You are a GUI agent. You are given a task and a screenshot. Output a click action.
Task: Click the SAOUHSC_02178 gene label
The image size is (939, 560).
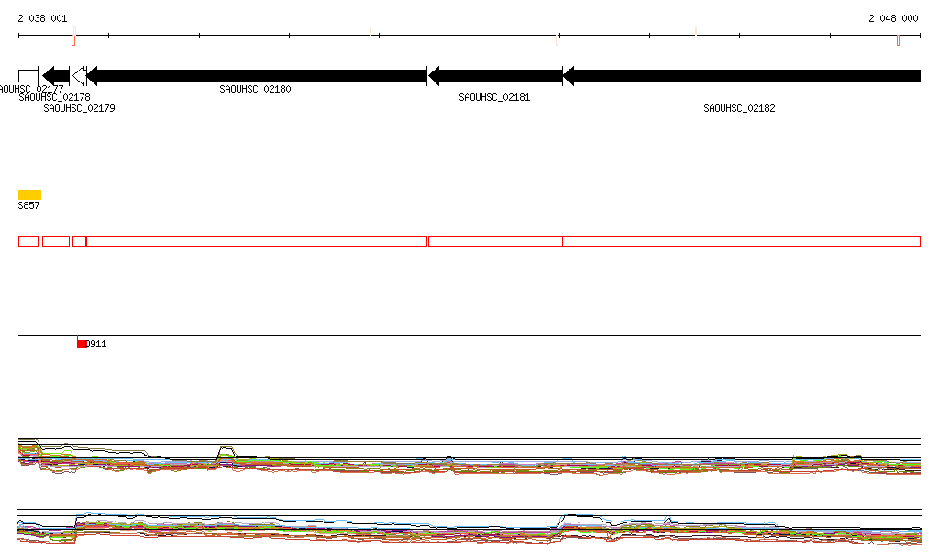[x=54, y=97]
